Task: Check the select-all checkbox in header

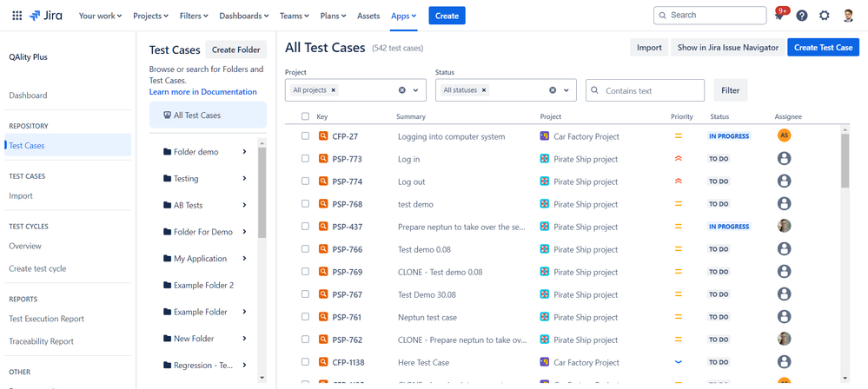Action: 305,116
